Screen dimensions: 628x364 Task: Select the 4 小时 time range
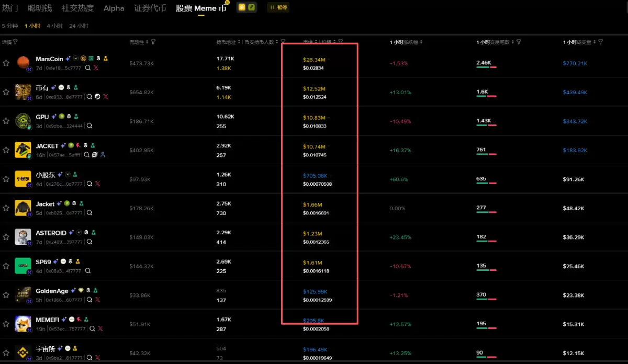[x=54, y=26]
